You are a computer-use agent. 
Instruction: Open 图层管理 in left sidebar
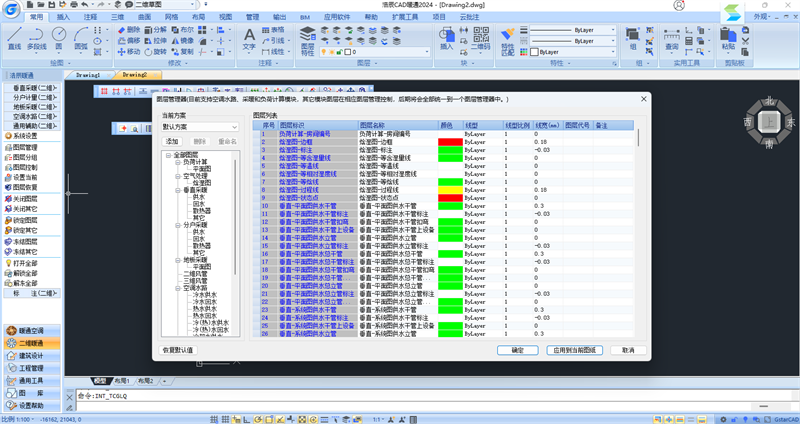(x=25, y=147)
